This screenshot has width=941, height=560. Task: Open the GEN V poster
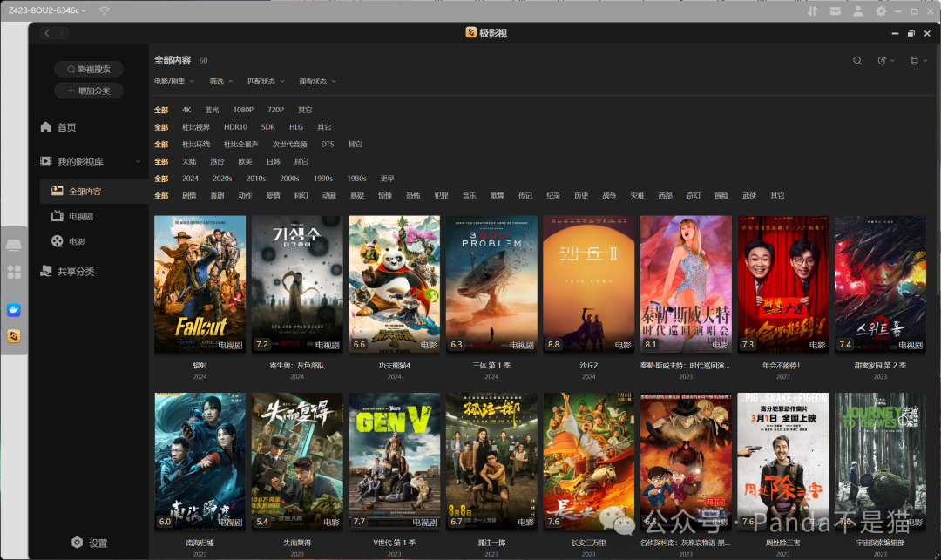click(395, 461)
